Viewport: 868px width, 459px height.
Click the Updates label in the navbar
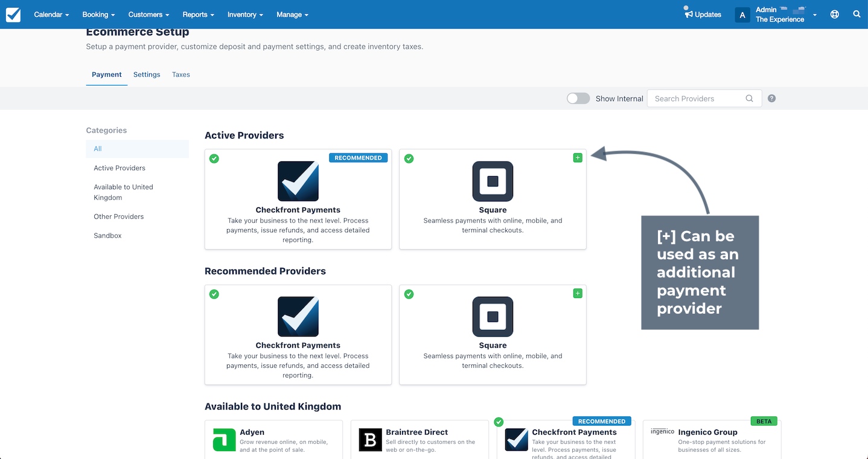[x=708, y=14]
